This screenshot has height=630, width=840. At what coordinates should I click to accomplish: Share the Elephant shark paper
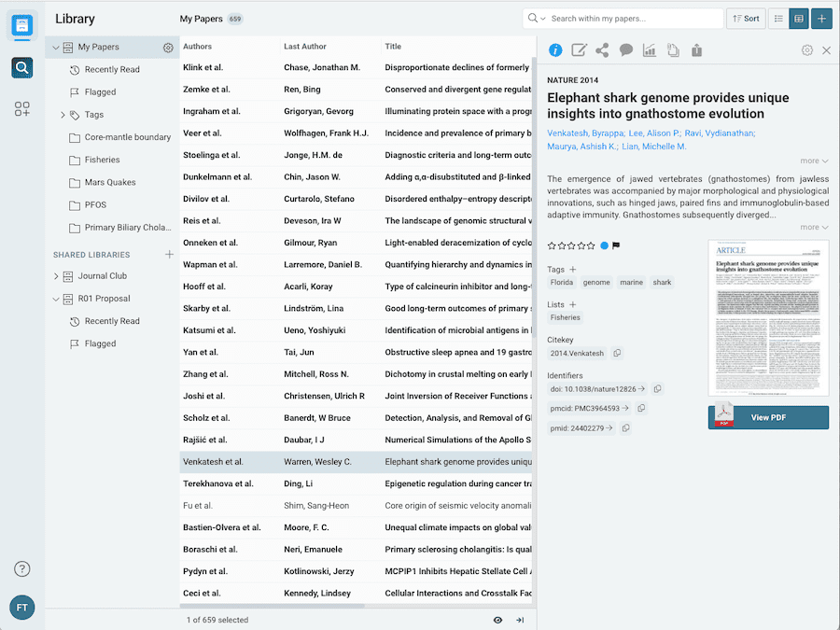[x=603, y=49]
